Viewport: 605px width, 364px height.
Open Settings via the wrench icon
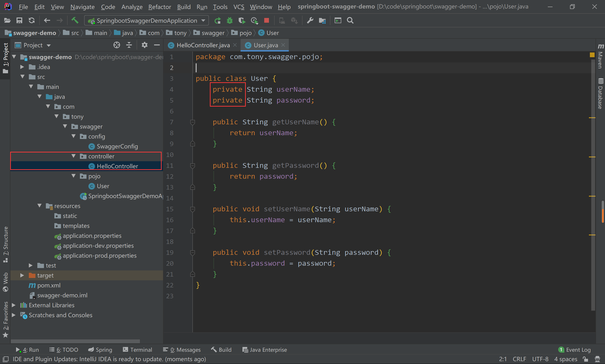[x=310, y=21]
